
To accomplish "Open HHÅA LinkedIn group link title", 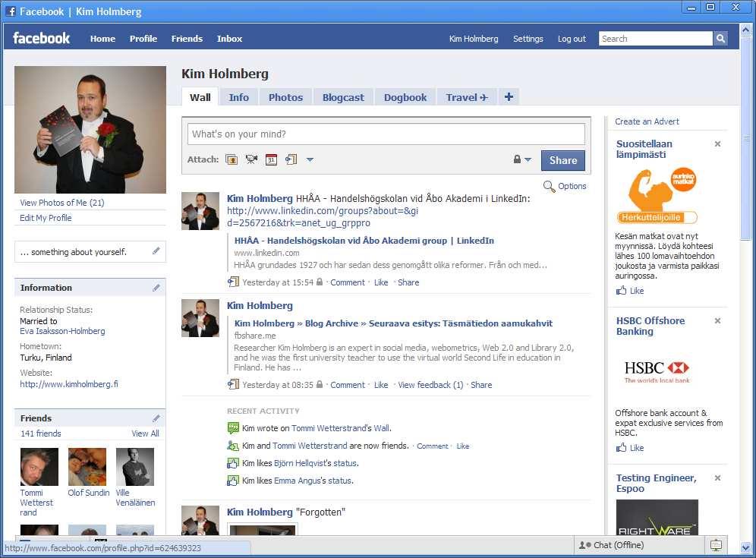I will pyautogui.click(x=364, y=240).
